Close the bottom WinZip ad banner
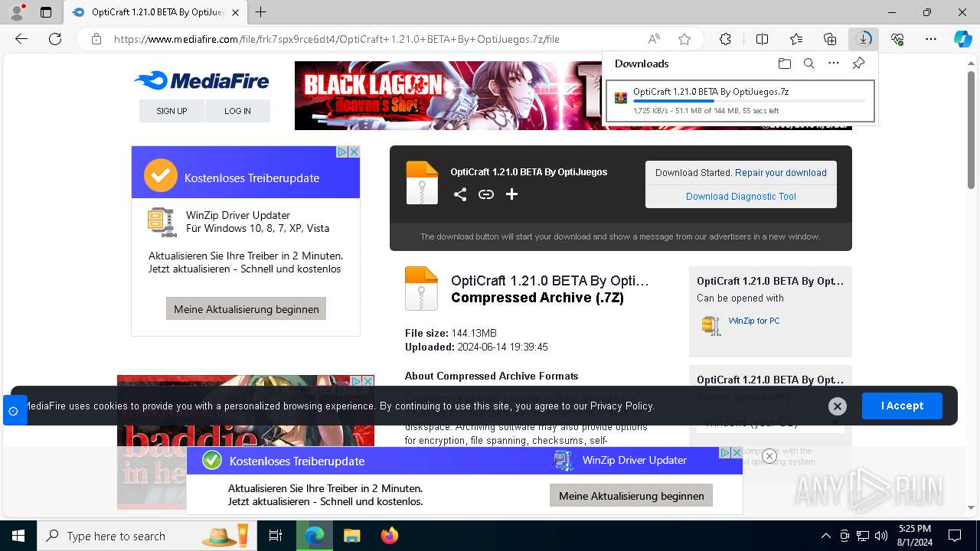The width and height of the screenshot is (980, 551). 769,456
